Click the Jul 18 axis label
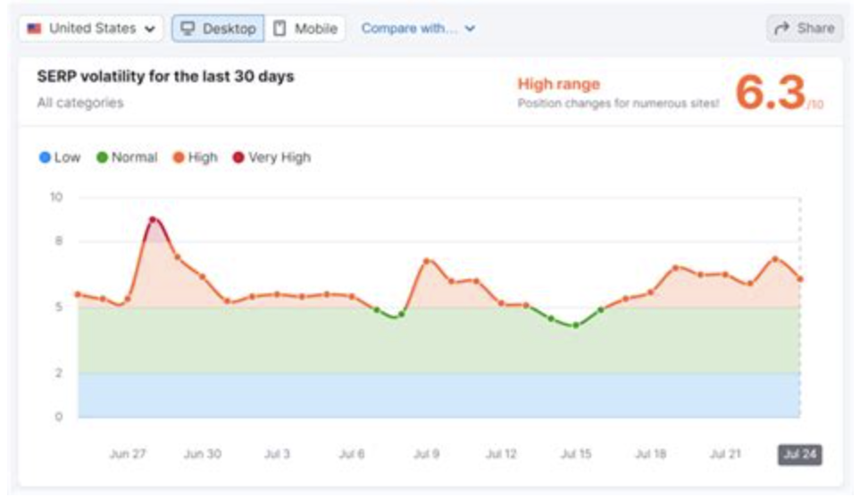Viewport: 868px width, 497px height. 650,454
